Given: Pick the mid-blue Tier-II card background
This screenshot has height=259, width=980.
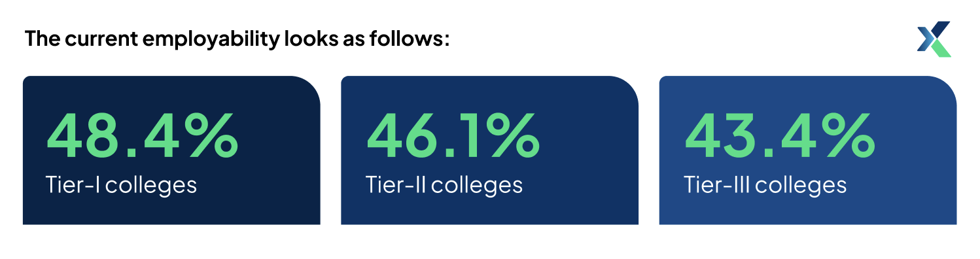Looking at the screenshot, I should (x=489, y=150).
